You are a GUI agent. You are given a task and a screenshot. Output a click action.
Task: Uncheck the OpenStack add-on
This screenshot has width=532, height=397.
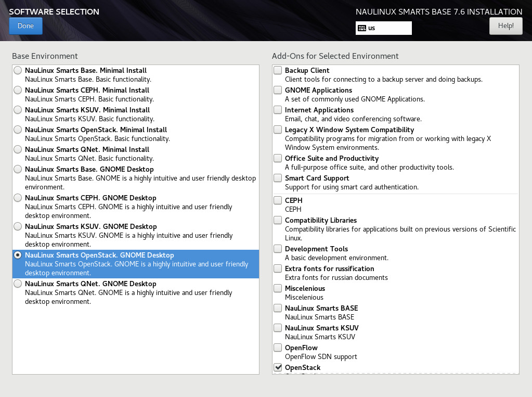[x=278, y=367]
